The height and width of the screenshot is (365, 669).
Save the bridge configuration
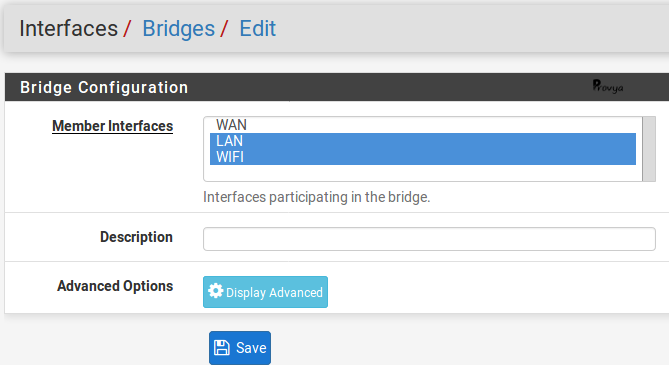pyautogui.click(x=240, y=348)
